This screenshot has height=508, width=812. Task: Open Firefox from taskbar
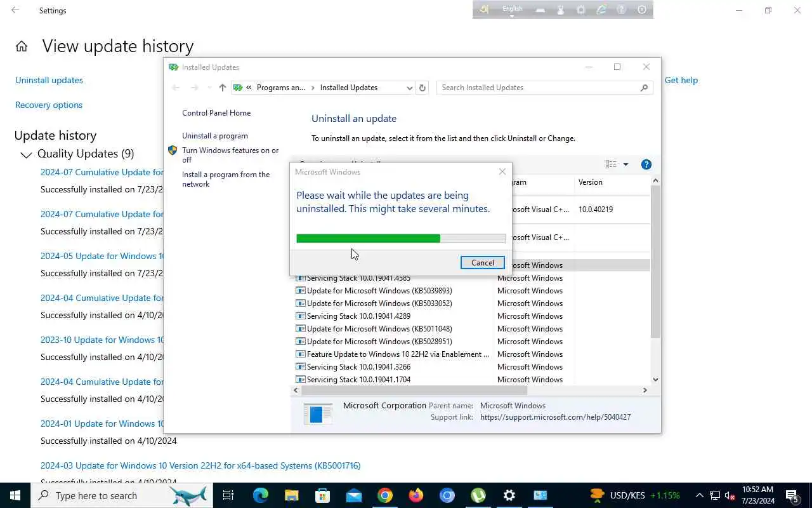[416, 495]
